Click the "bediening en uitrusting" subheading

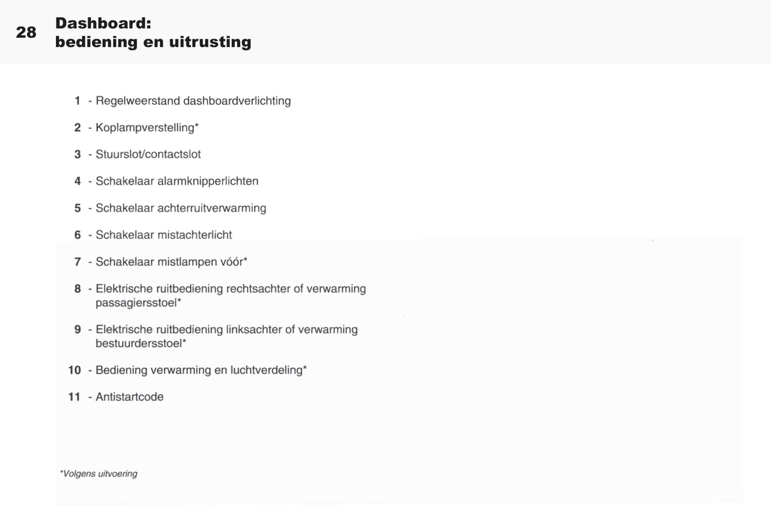[153, 42]
